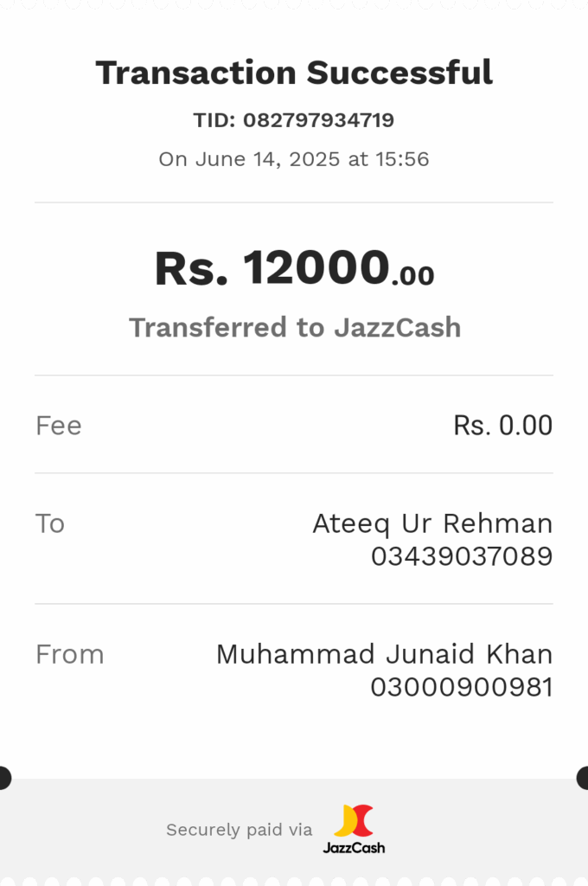The height and width of the screenshot is (886, 588).
Task: Click recipient name Ateeq Ur Rehman
Action: (432, 523)
